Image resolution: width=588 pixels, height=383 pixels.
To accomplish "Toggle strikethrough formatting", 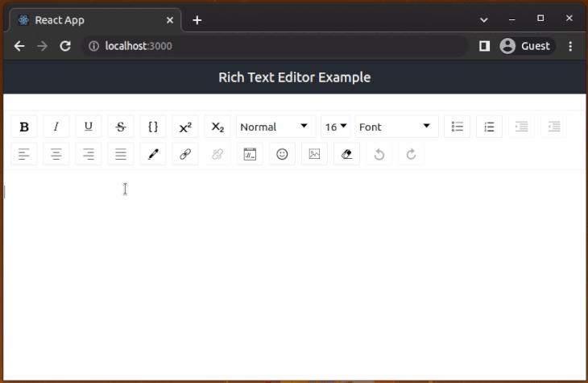I will pos(121,127).
